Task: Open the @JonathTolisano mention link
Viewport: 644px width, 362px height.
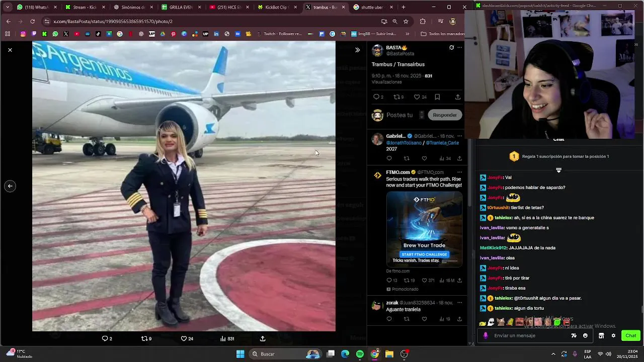Action: tap(404, 143)
